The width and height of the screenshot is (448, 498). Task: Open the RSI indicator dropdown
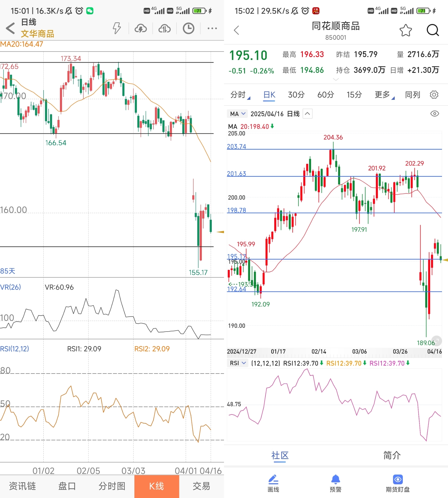pos(238,363)
